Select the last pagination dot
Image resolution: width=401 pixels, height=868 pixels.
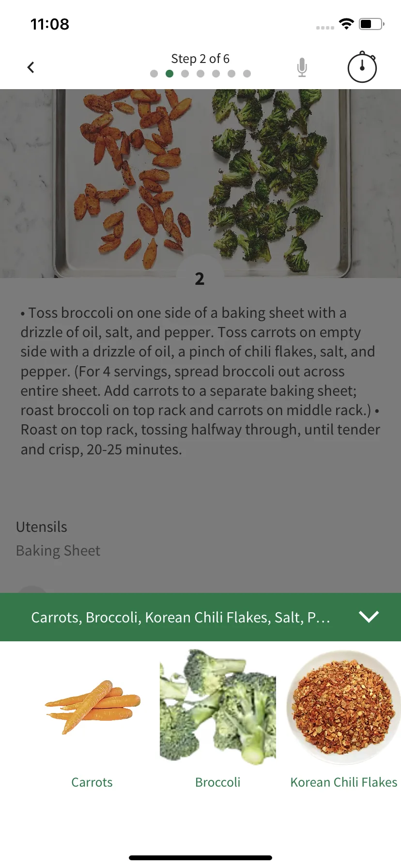247,74
